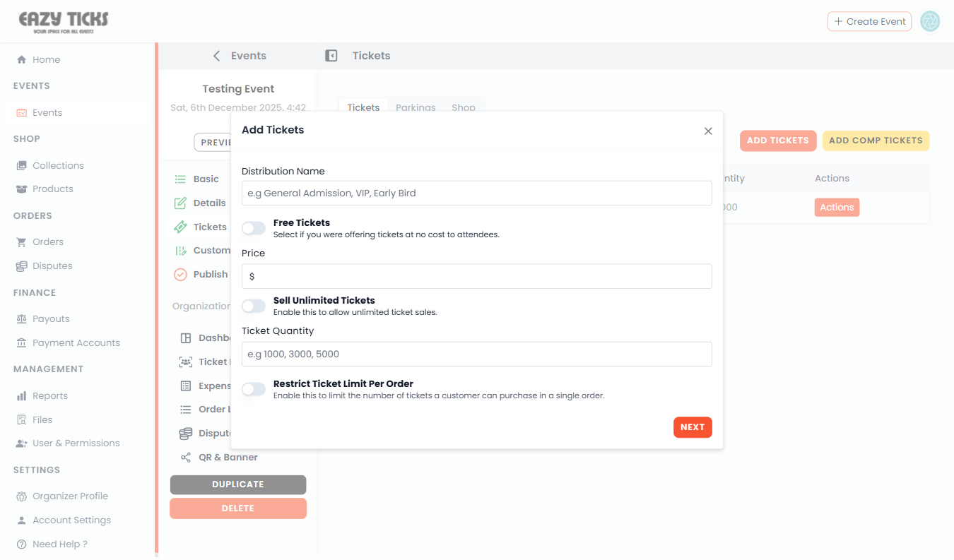This screenshot has width=954, height=560.
Task: Click the Home icon in sidebar
Action: pyautogui.click(x=21, y=60)
